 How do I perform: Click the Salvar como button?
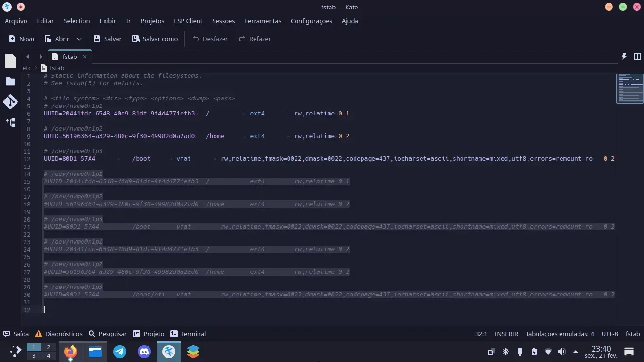point(155,39)
